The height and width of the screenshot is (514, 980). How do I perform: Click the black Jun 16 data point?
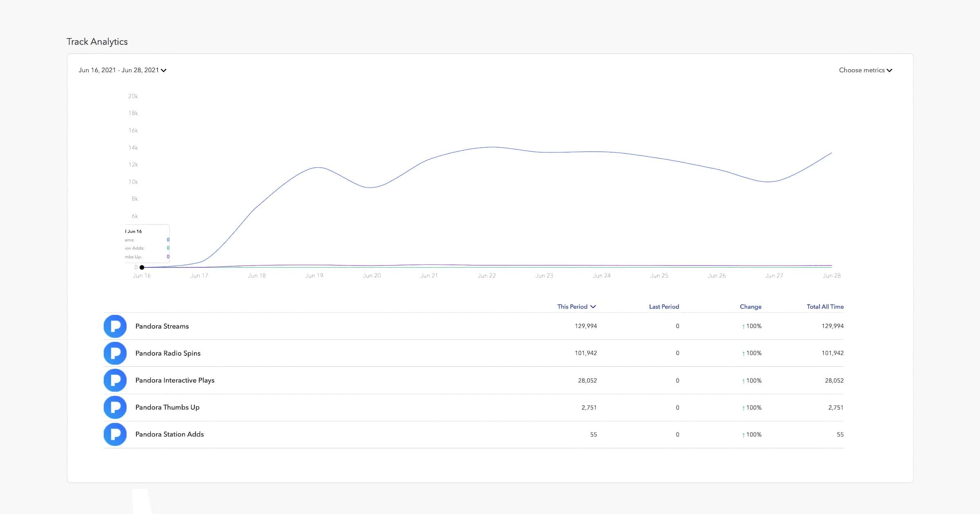142,268
